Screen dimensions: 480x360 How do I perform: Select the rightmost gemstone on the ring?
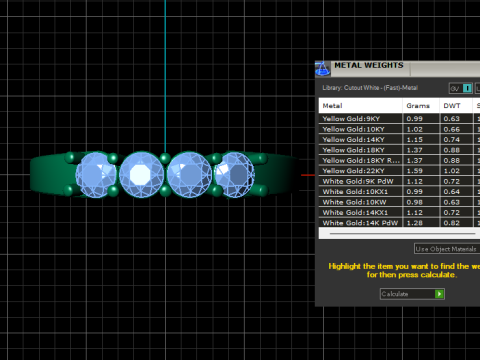235,175
